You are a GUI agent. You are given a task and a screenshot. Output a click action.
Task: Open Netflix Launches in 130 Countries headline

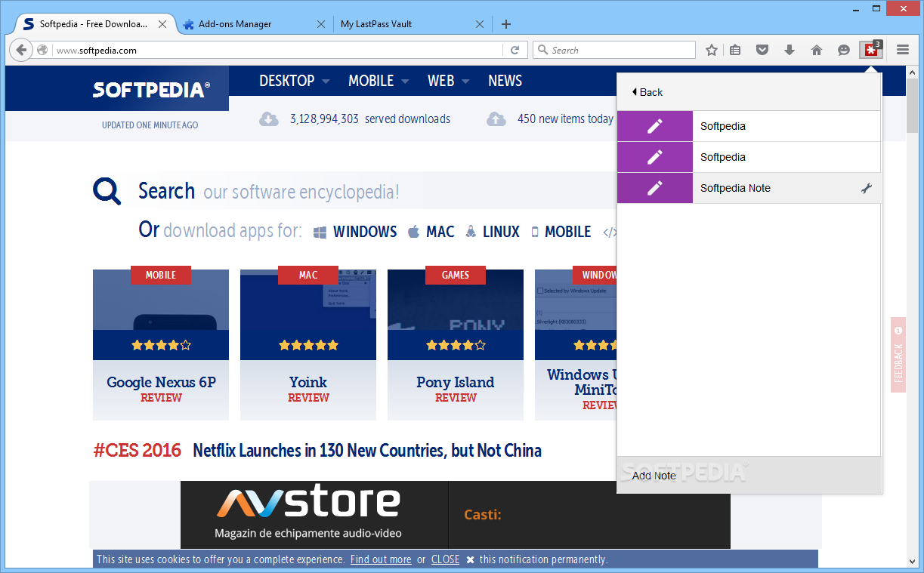367,451
